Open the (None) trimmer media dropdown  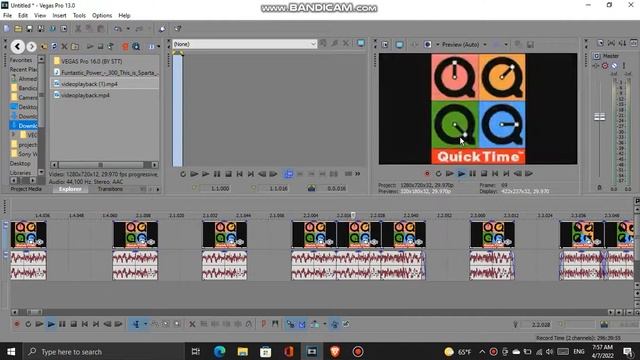click(313, 44)
